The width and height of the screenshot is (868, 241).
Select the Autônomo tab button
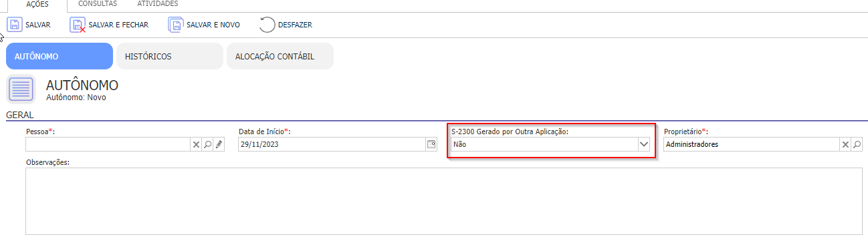pos(60,56)
